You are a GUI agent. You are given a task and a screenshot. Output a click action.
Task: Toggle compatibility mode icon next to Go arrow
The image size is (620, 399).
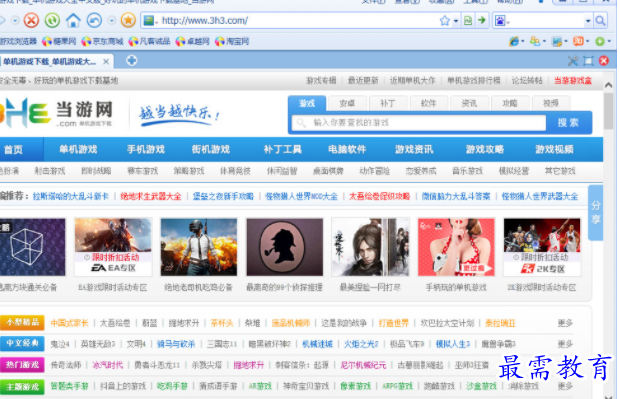(468, 21)
